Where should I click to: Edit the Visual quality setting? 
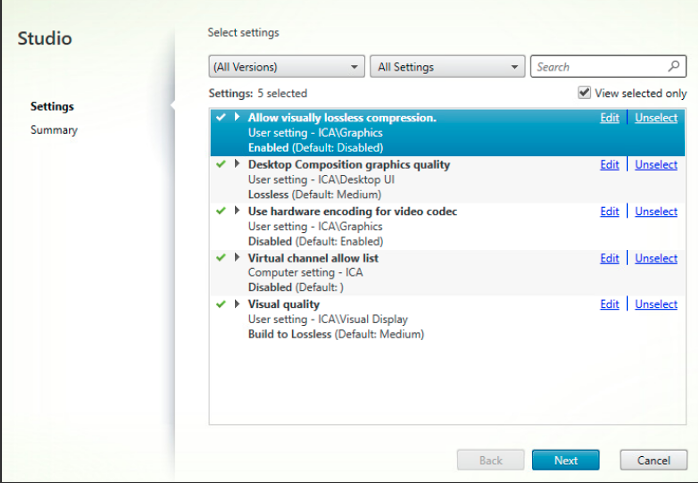pos(609,305)
